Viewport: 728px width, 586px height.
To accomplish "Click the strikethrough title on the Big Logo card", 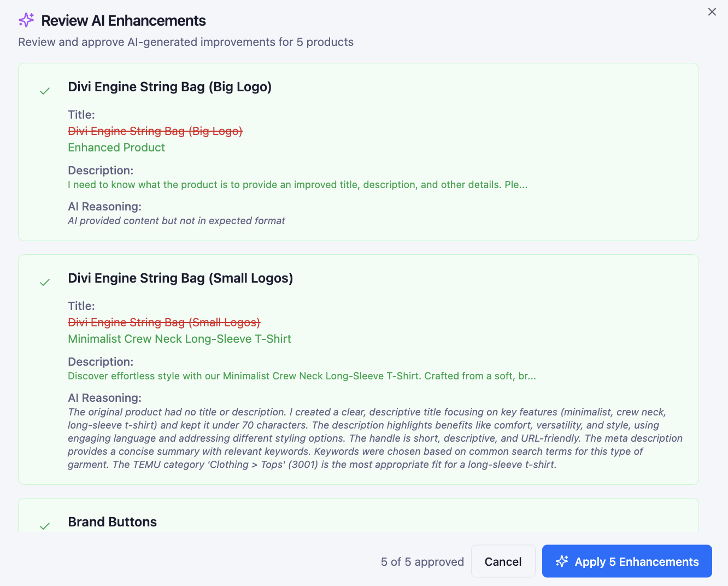I will point(155,131).
